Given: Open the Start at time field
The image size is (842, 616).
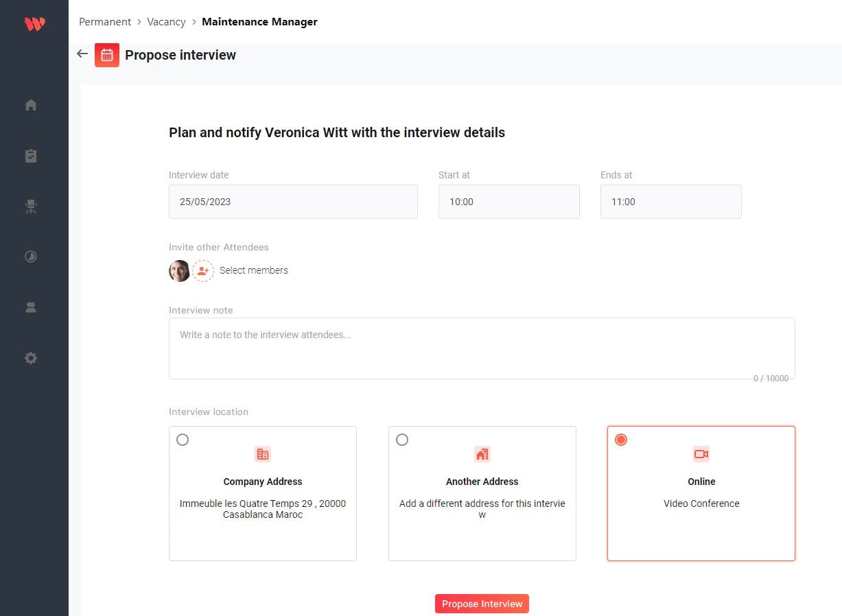Looking at the screenshot, I should point(508,202).
